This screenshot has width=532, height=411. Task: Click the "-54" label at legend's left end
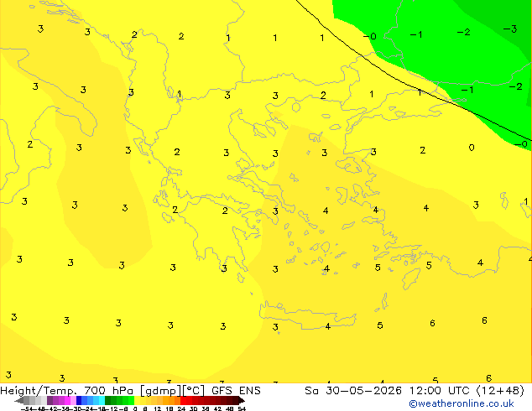(27, 408)
